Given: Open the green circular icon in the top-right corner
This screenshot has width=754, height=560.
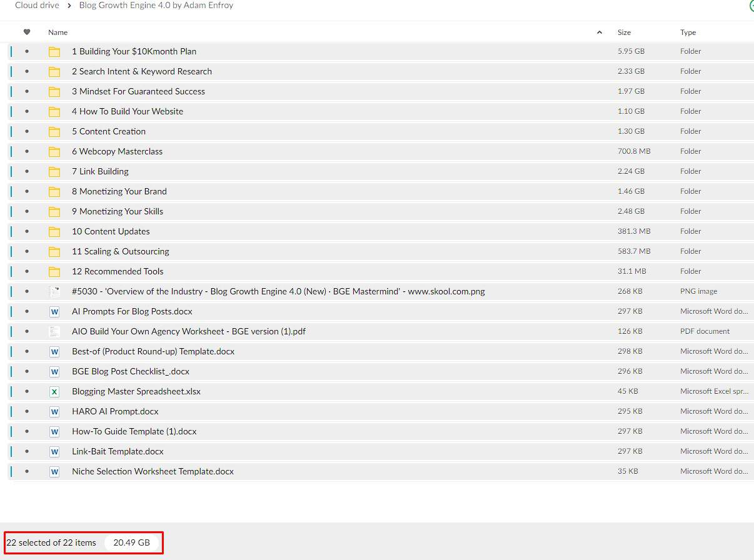Looking at the screenshot, I should click(x=750, y=6).
